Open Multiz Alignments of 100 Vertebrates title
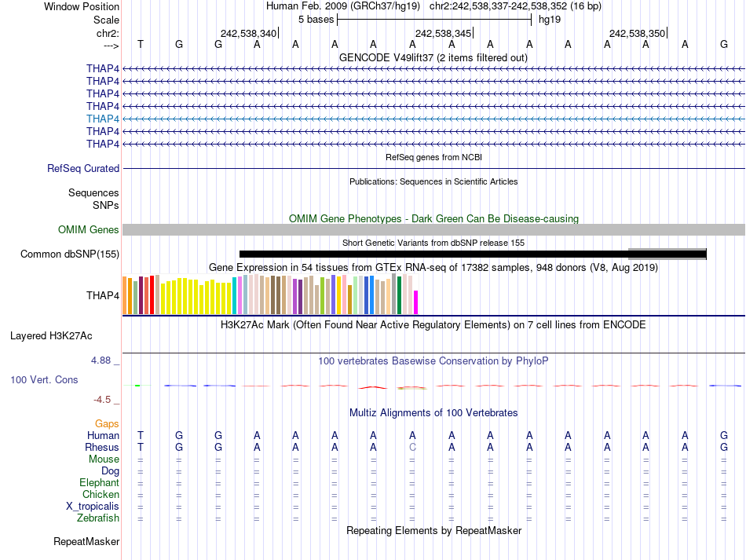This screenshot has height=560, width=746. click(433, 412)
